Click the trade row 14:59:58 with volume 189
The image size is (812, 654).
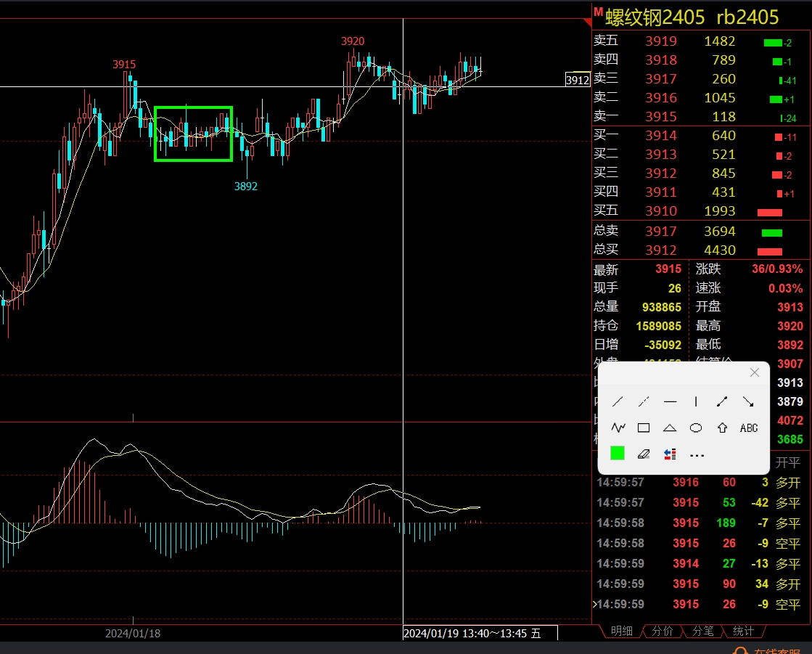(699, 523)
